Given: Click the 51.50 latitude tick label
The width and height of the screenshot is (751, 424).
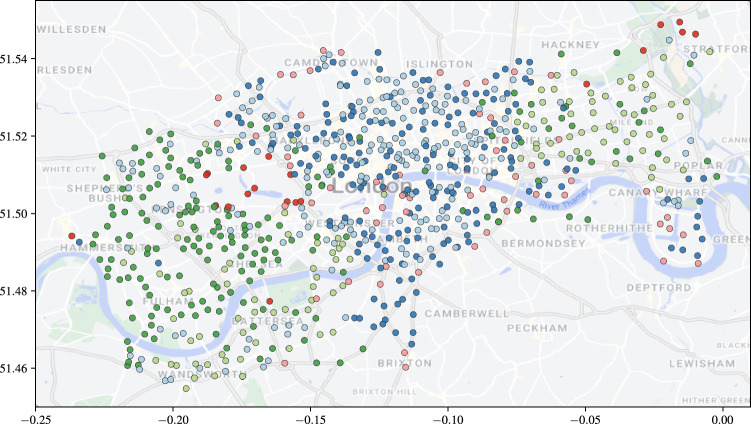Looking at the screenshot, I should click(15, 214).
